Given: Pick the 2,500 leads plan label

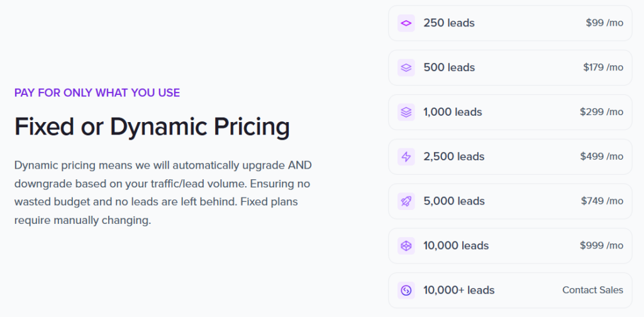Looking at the screenshot, I should click(x=454, y=157).
